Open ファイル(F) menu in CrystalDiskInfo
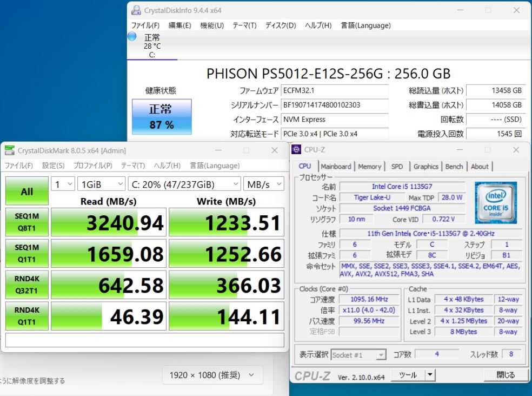The height and width of the screenshot is (396, 532). click(x=145, y=25)
